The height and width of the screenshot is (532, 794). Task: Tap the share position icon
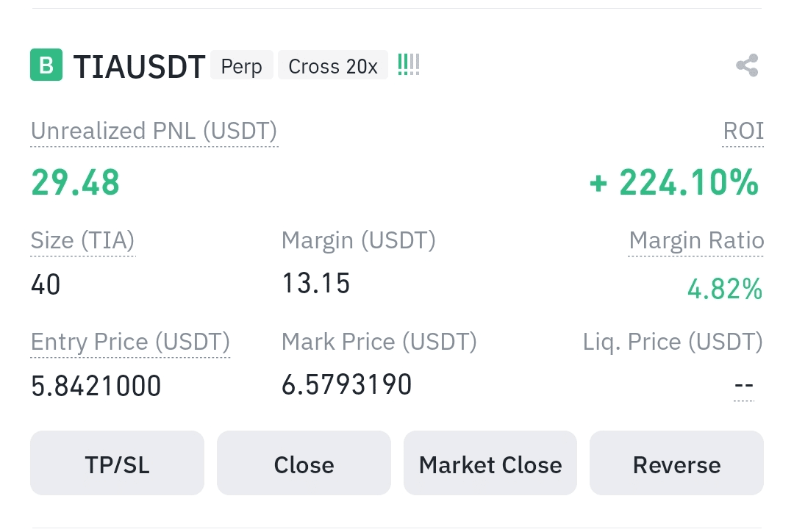pos(747,66)
